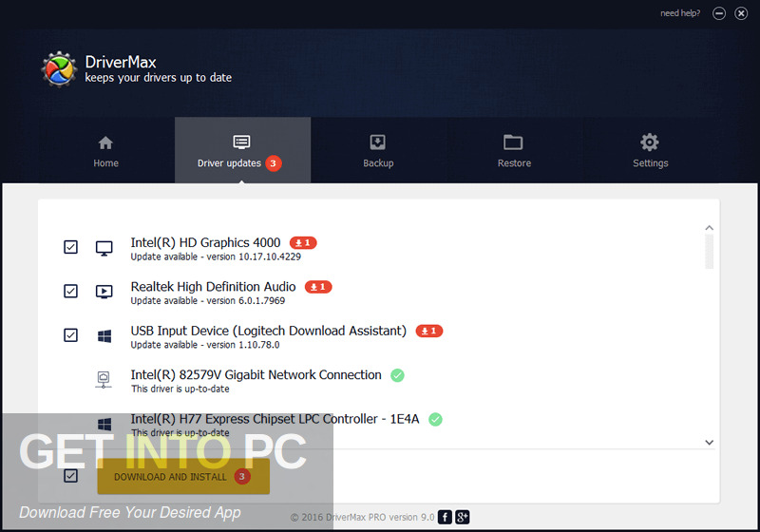Viewport: 760px width, 532px height.
Task: Click 'keeps your drivers up to date' tagline
Action: [159, 78]
